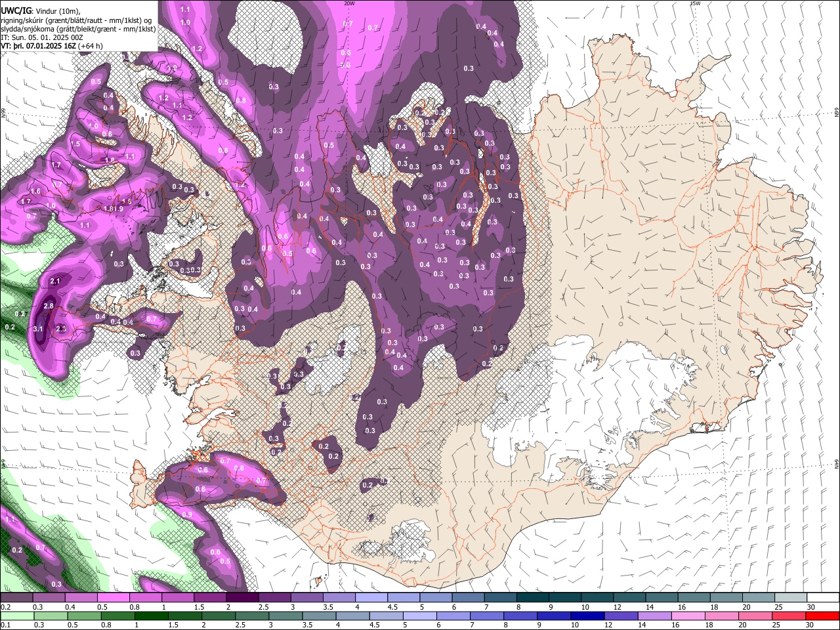Click lower legend dark green swatch between 1 and 1.5
This screenshot has width=840, height=630.
(x=151, y=616)
